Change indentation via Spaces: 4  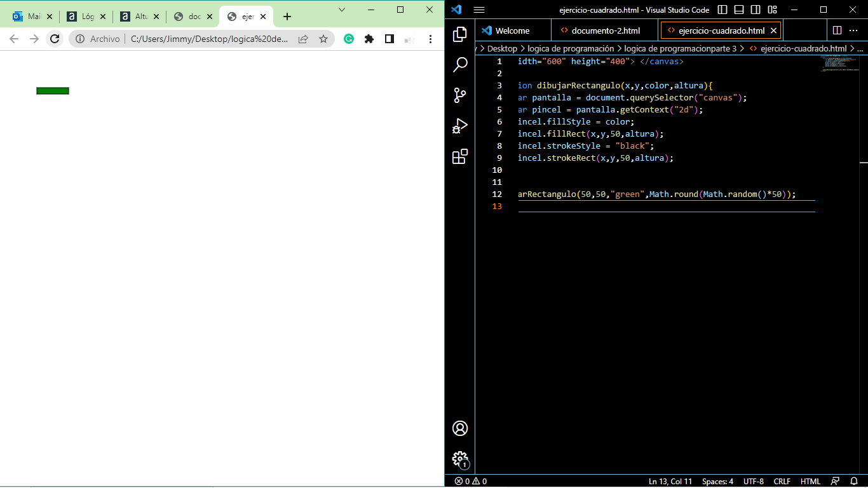[x=717, y=482]
